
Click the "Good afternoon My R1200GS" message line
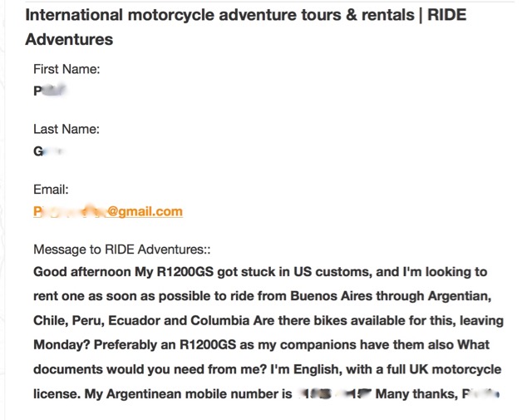tap(260, 272)
